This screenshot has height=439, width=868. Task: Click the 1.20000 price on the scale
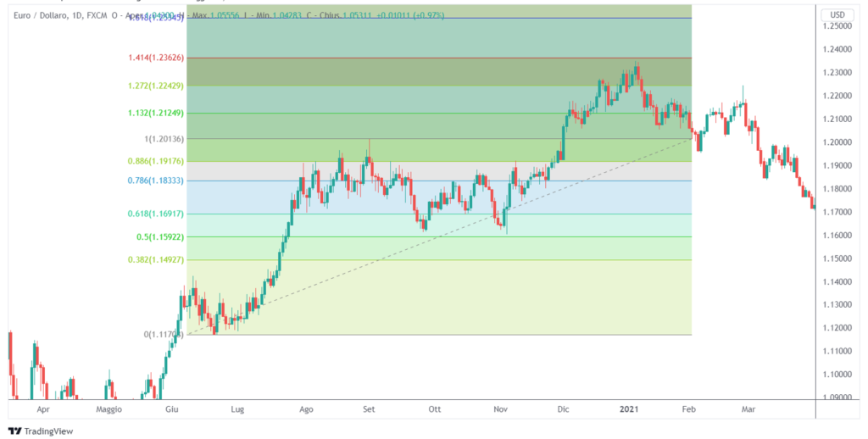(x=838, y=142)
